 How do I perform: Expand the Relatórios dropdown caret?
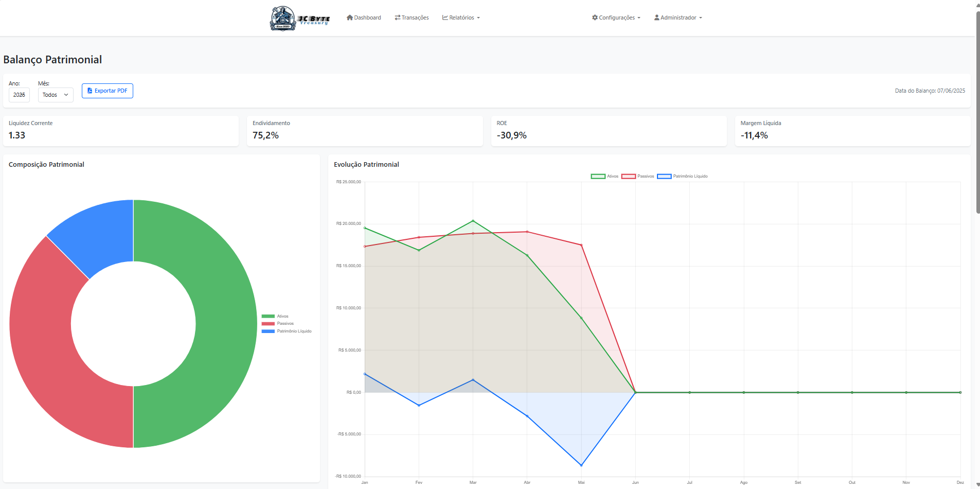(478, 18)
